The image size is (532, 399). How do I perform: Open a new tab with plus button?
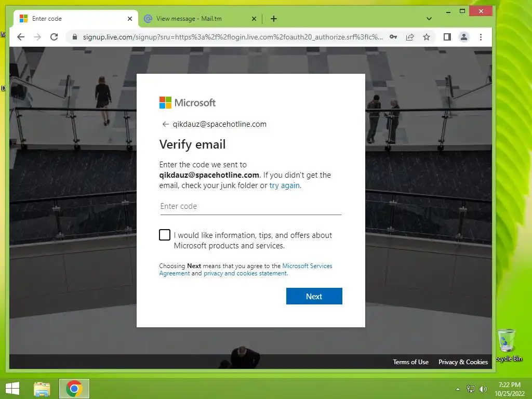274,19
